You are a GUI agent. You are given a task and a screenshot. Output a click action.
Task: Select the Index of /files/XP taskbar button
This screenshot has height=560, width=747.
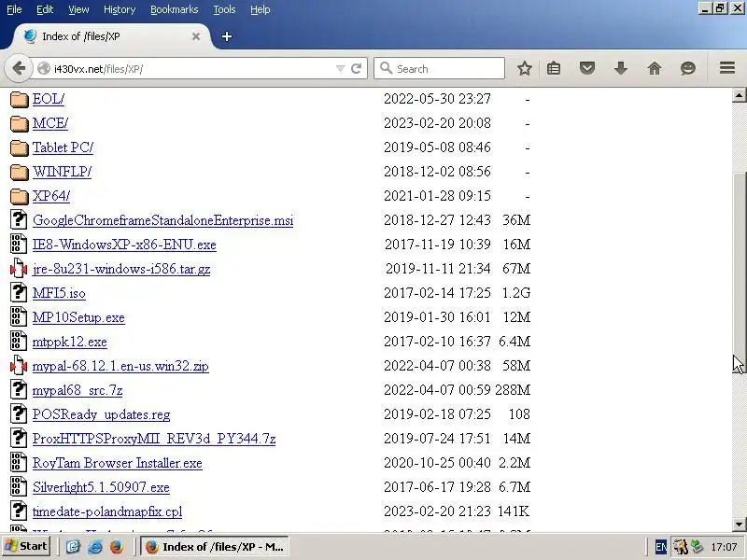(215, 546)
